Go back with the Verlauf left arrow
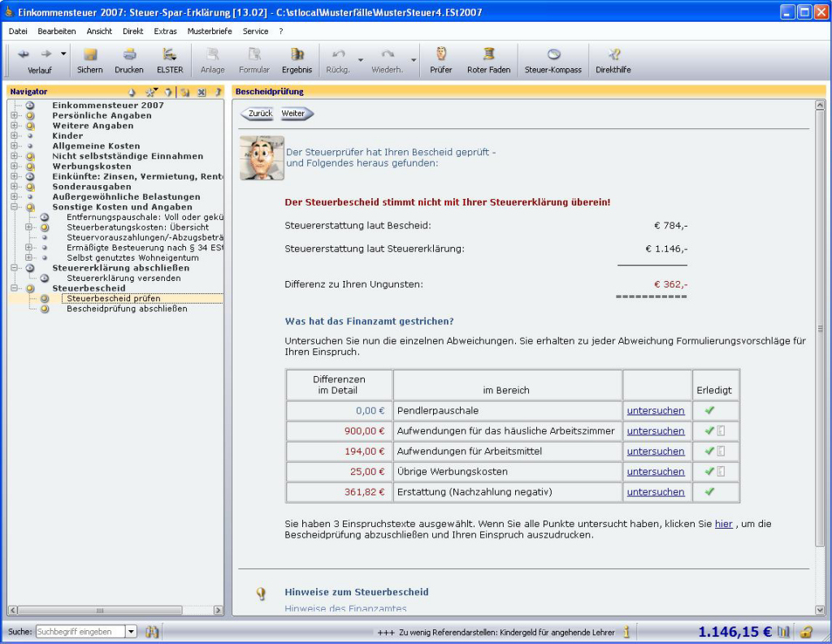The height and width of the screenshot is (644, 832). click(x=24, y=54)
